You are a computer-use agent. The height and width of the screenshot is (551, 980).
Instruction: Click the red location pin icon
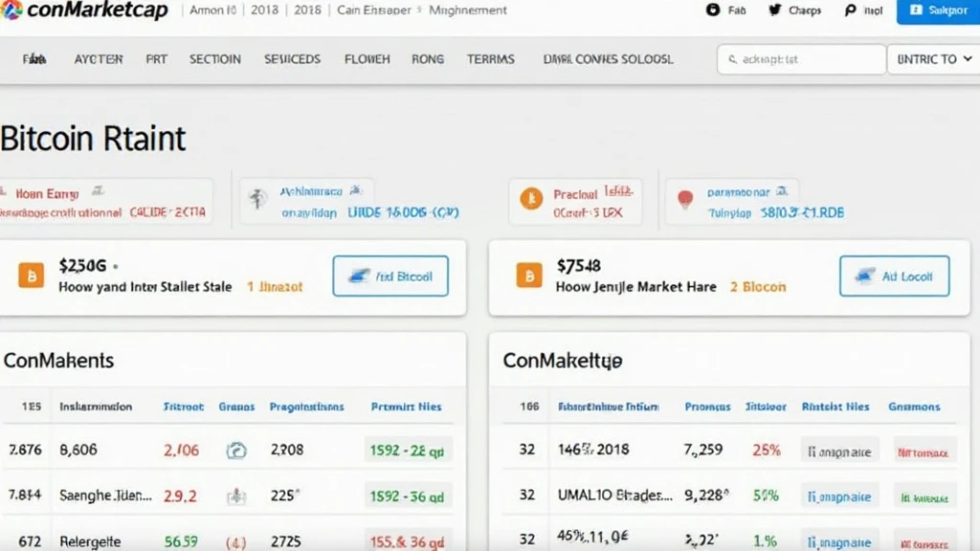[685, 200]
